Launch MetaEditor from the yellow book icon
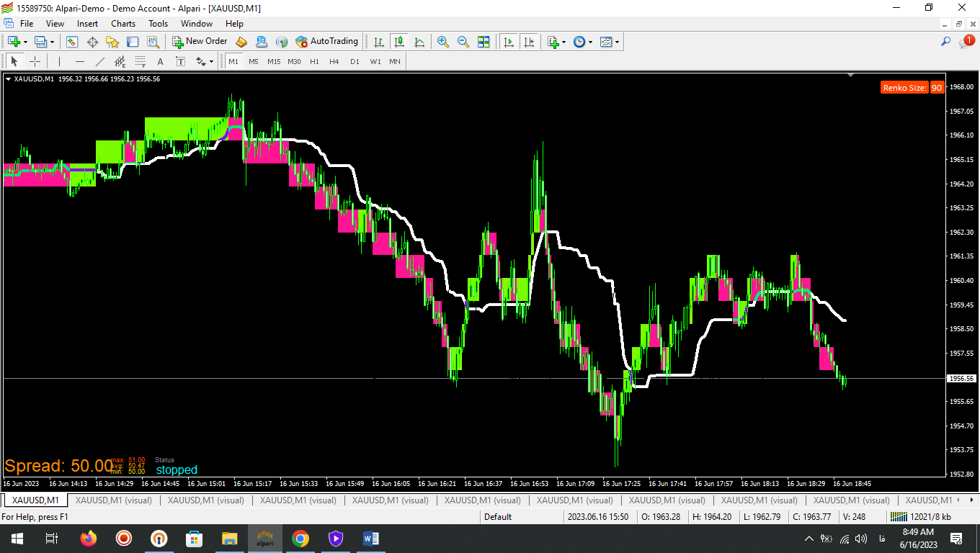Image resolution: width=980 pixels, height=553 pixels. coord(241,42)
